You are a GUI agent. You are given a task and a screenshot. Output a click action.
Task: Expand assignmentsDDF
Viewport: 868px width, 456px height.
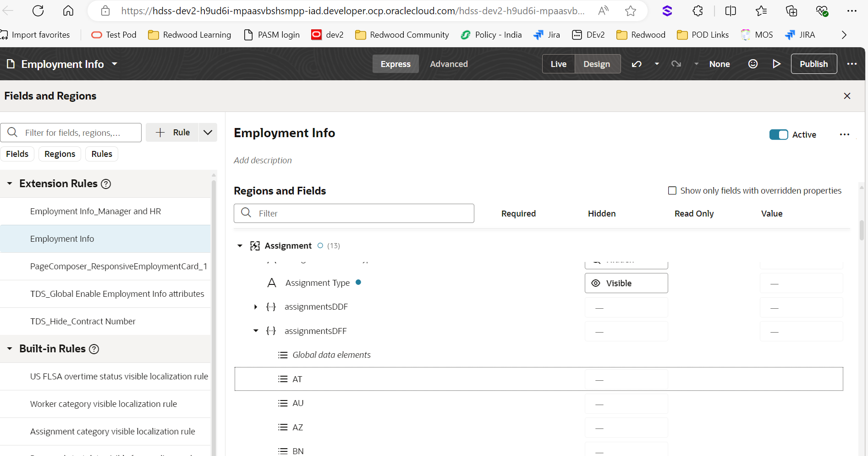(255, 306)
